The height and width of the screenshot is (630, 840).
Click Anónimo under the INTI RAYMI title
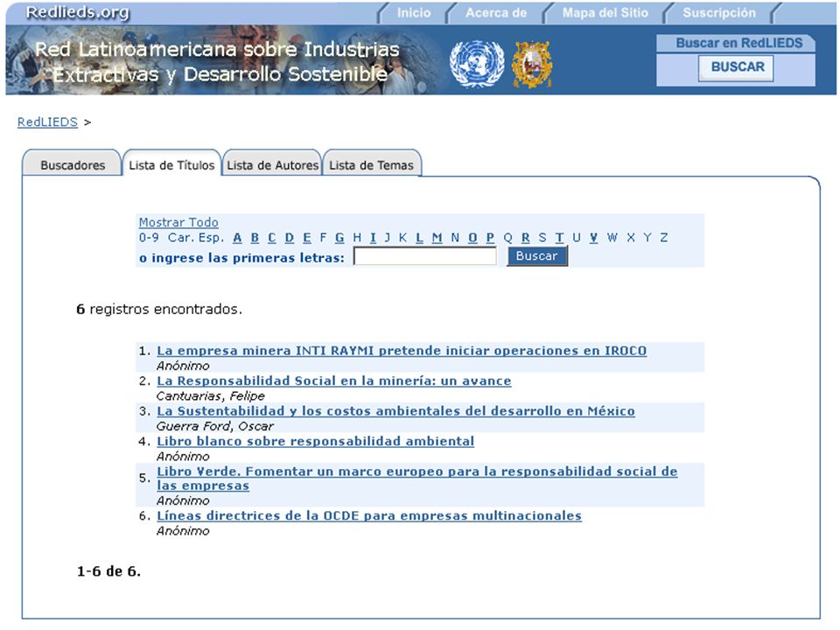[x=183, y=366]
